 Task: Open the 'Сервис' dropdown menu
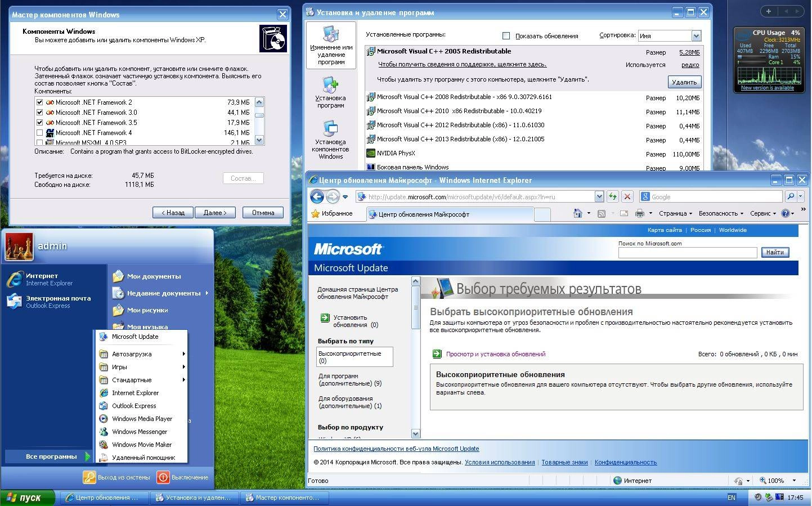763,213
